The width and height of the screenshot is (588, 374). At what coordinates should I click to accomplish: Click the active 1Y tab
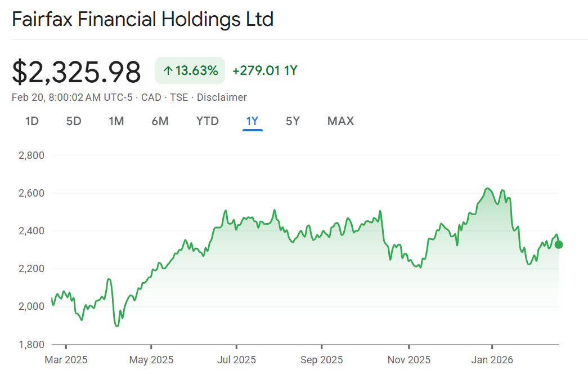(x=252, y=121)
